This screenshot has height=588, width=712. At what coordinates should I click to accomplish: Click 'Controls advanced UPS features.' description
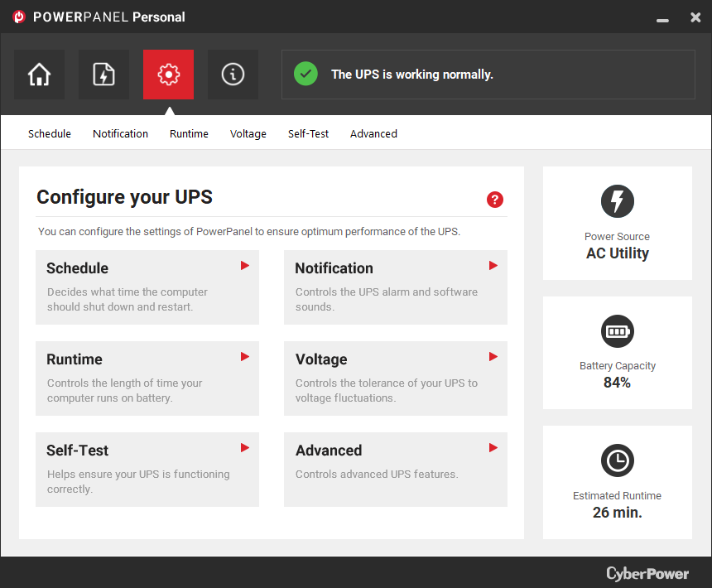[x=377, y=474]
